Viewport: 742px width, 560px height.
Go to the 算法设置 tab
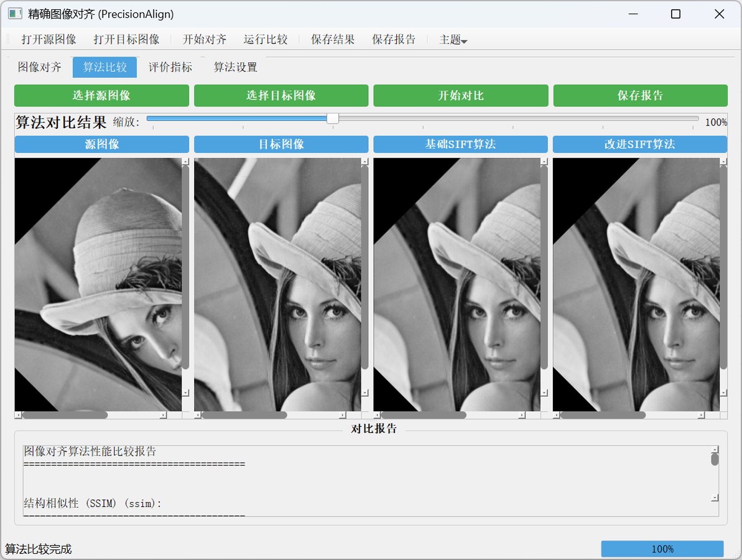[235, 67]
